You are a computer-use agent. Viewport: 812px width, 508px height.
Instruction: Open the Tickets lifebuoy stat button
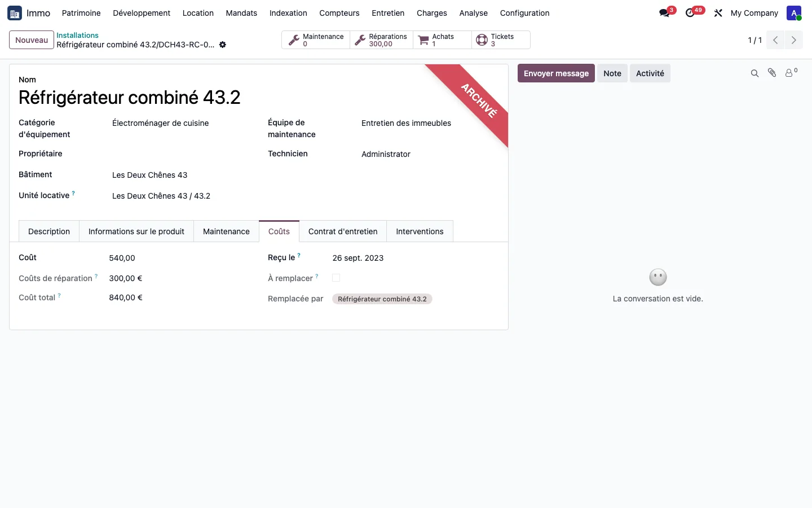click(501, 40)
